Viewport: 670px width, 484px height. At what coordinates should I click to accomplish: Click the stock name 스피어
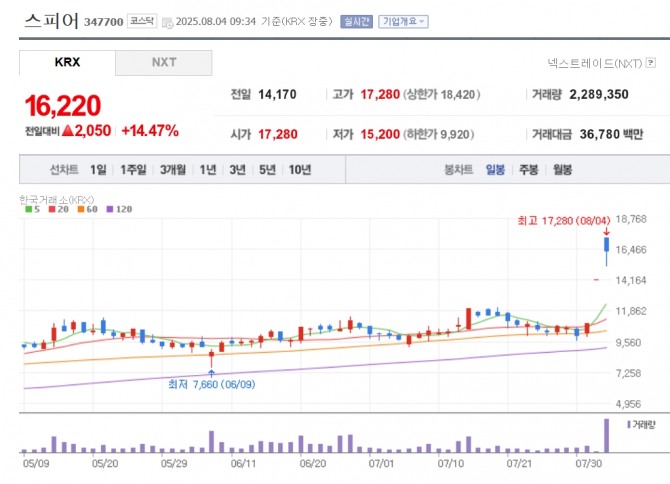pos(51,21)
